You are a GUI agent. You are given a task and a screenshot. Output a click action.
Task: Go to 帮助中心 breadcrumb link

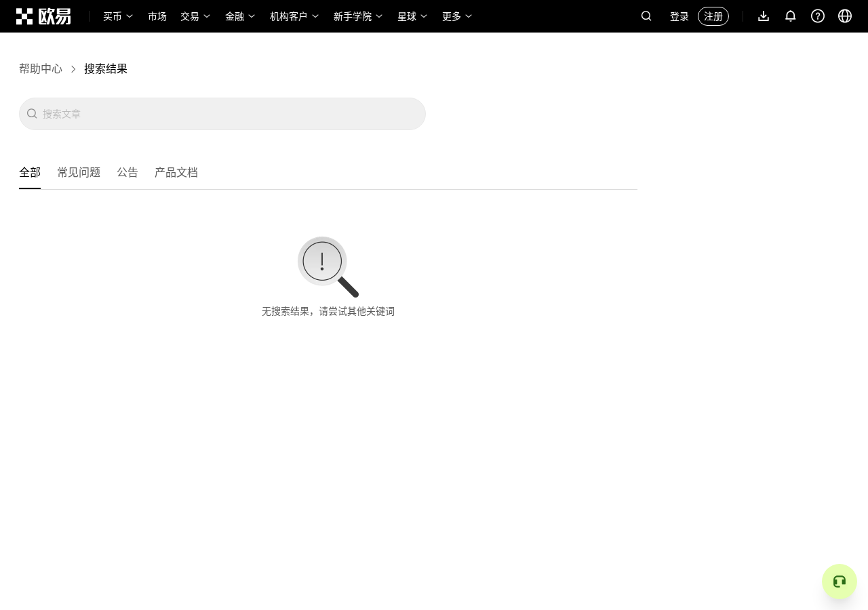[41, 68]
